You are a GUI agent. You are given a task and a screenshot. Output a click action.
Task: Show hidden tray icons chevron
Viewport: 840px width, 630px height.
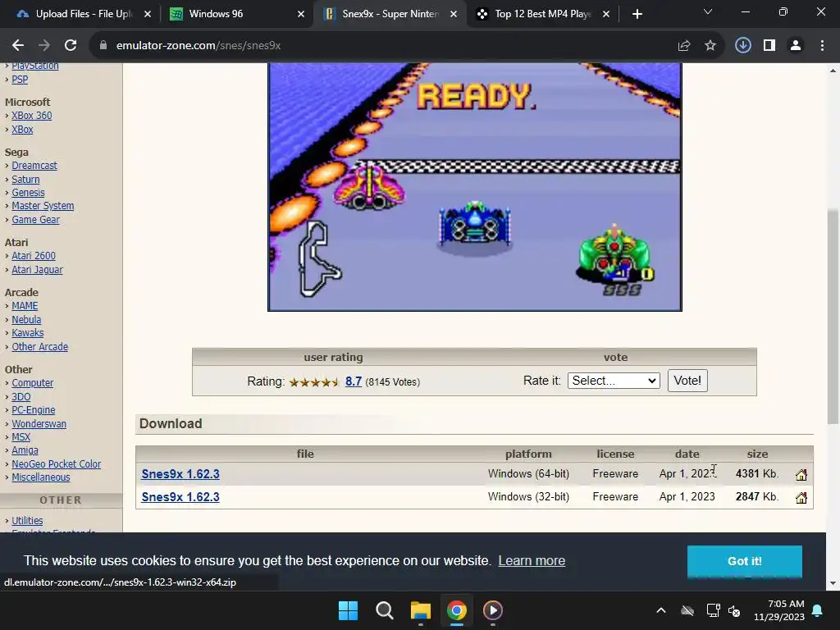pos(661,610)
